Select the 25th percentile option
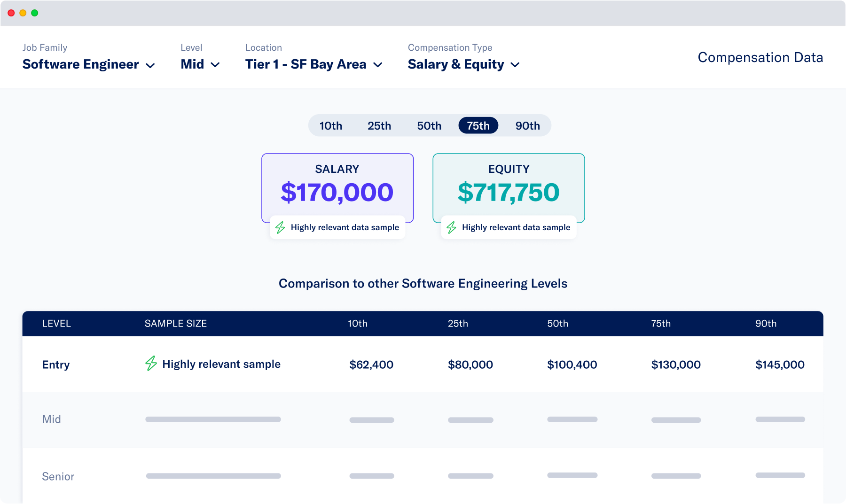This screenshot has height=504, width=846. 379,126
